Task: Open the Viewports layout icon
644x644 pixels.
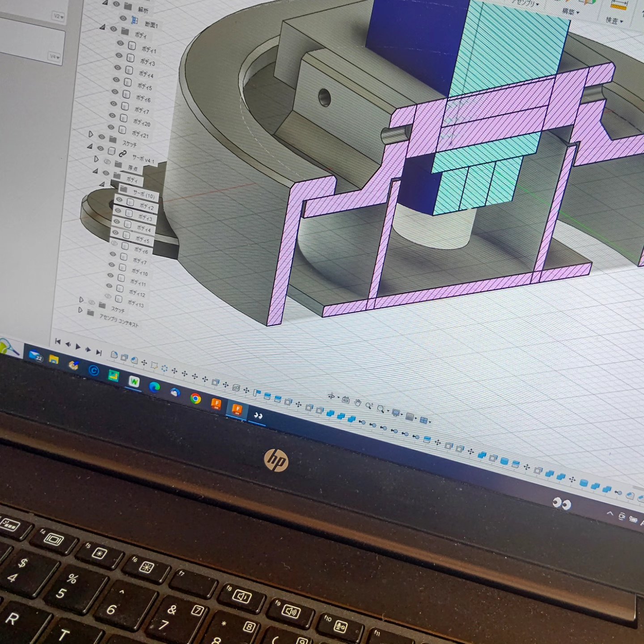Action: point(424,420)
